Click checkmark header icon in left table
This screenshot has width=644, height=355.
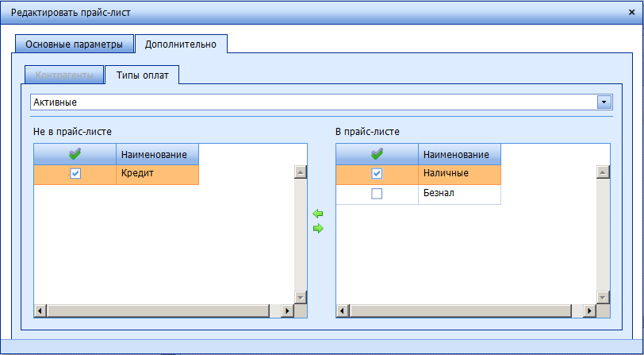[x=75, y=154]
